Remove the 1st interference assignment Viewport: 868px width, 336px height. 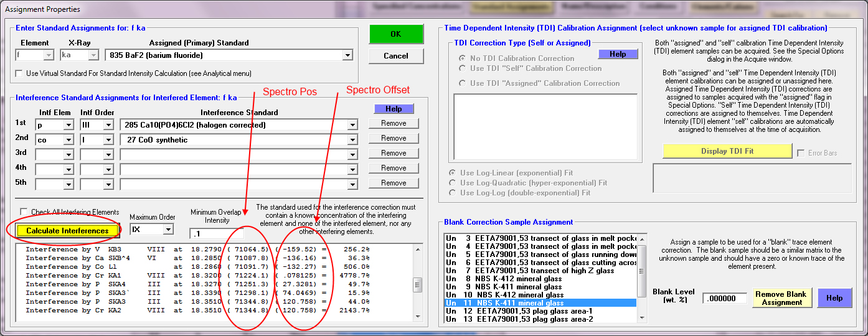394,123
